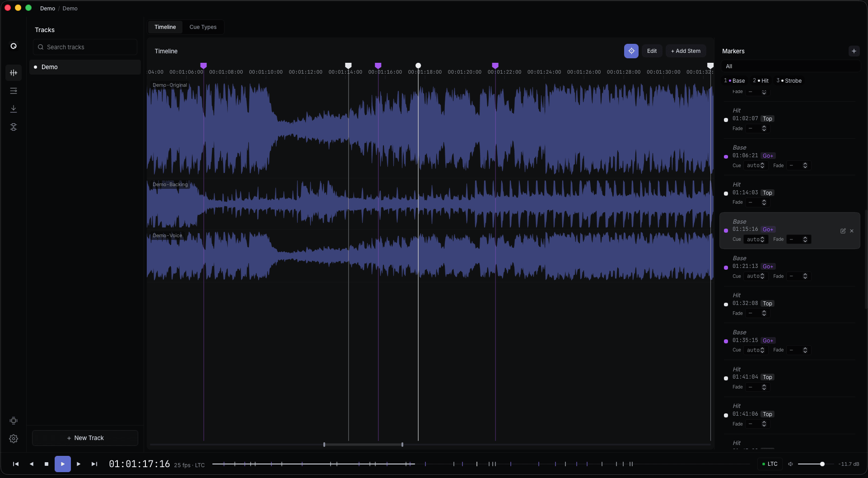
Task: Click purple Base marker flag near 00:01:06
Action: [204, 66]
